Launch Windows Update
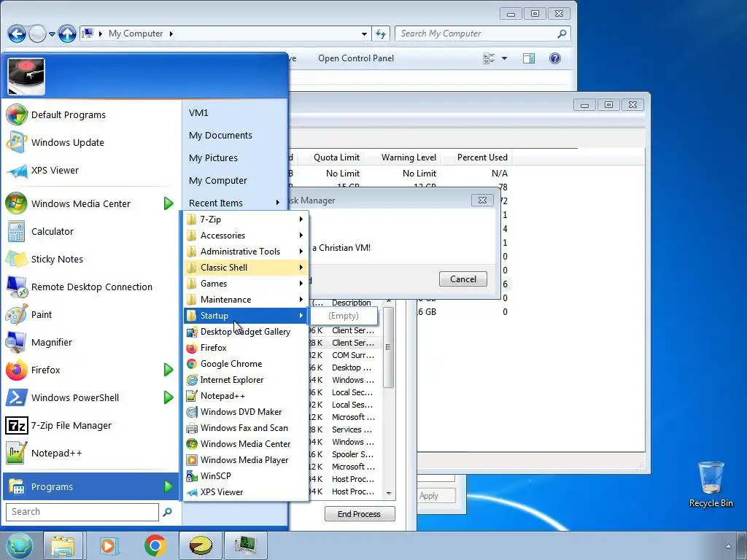Image resolution: width=747 pixels, height=560 pixels. [x=90, y=142]
